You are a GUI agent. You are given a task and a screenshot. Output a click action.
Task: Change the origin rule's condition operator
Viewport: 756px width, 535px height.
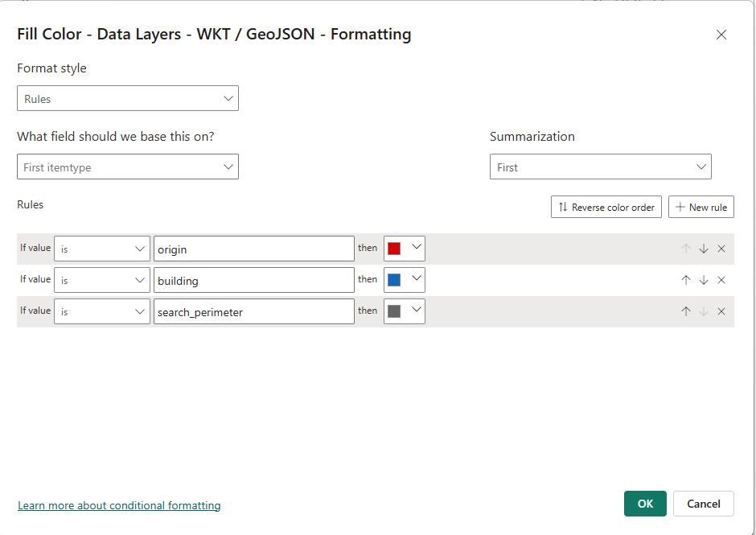pyautogui.click(x=101, y=249)
